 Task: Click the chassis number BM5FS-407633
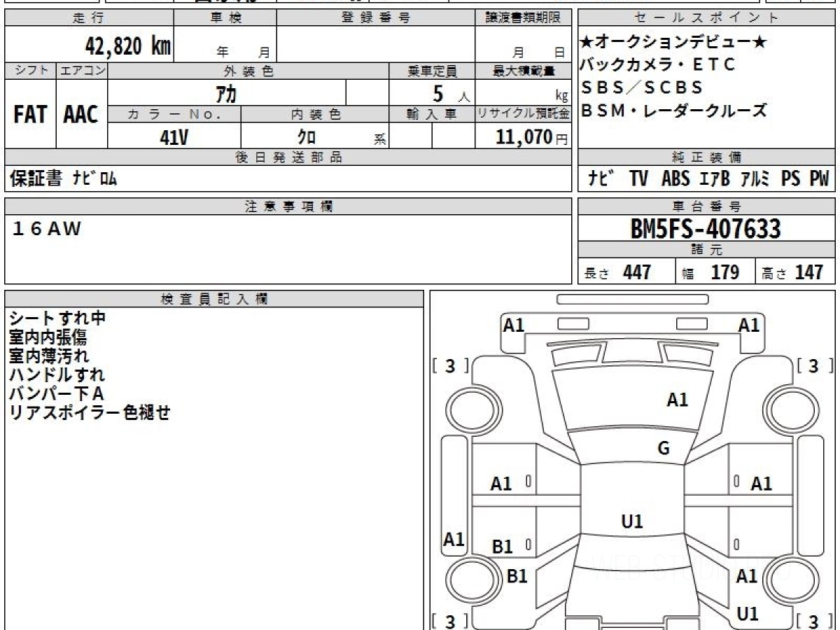(x=706, y=228)
